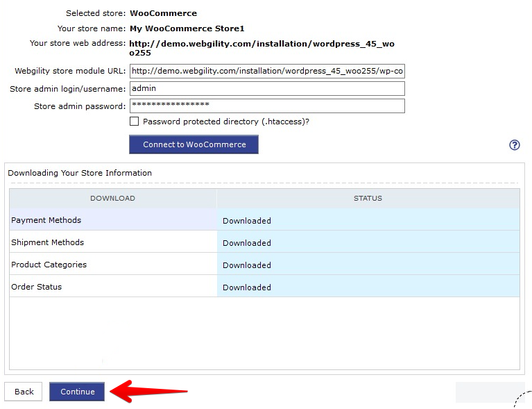Image resolution: width=532 pixels, height=409 pixels.
Task: Select the Product Categories row
Action: click(x=265, y=264)
